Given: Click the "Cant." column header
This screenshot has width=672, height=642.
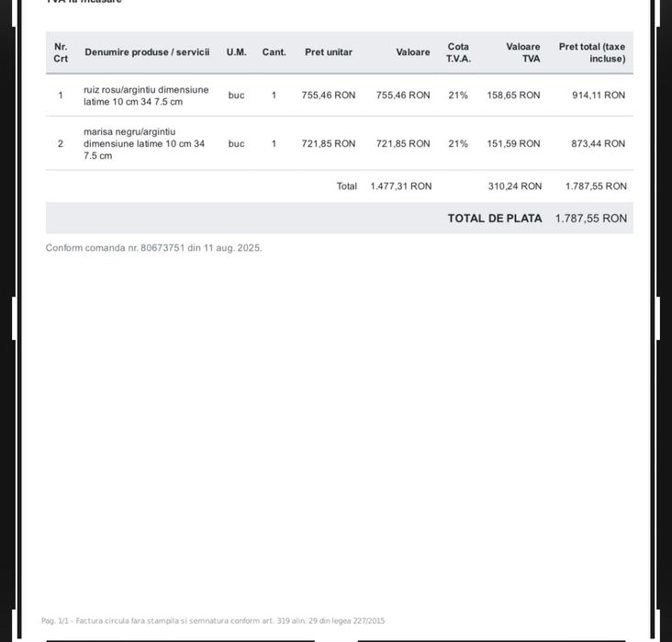Looking at the screenshot, I should coord(274,52).
